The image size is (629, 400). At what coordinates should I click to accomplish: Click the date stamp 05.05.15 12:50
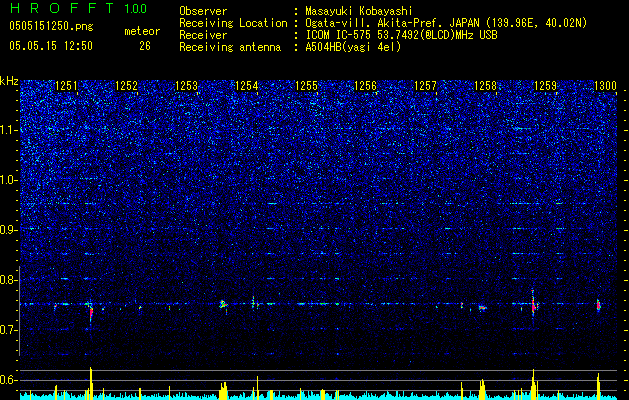(x=51, y=46)
